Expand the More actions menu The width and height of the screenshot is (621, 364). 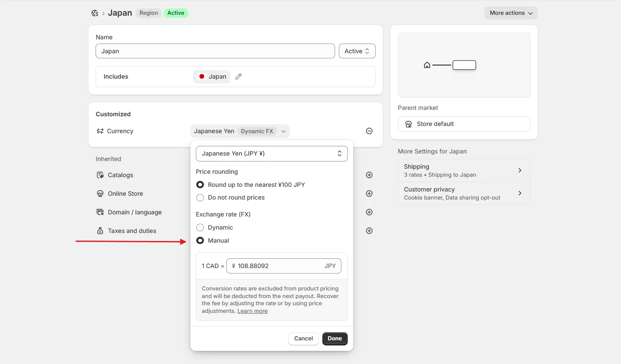point(511,13)
